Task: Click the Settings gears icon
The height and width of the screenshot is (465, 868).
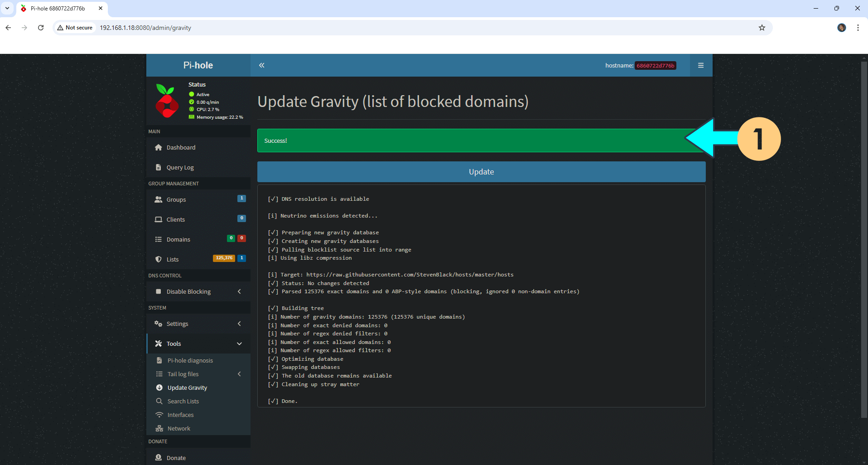Action: (x=158, y=324)
